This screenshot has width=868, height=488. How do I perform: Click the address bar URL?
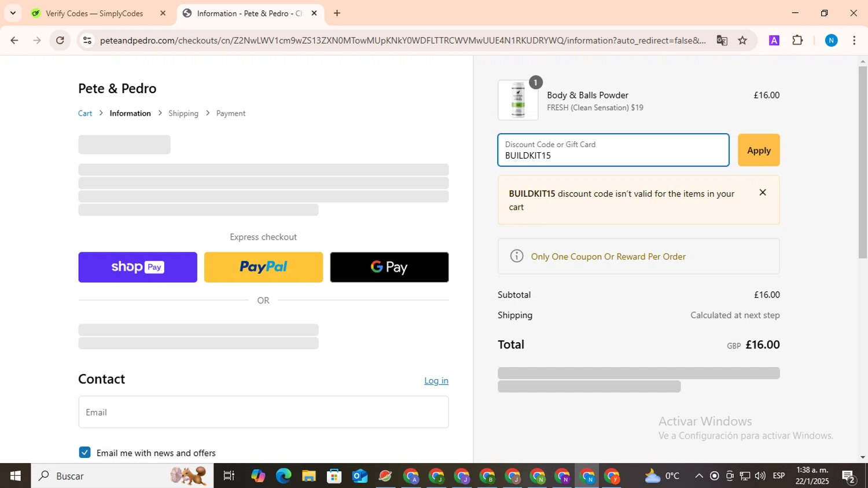[403, 40]
